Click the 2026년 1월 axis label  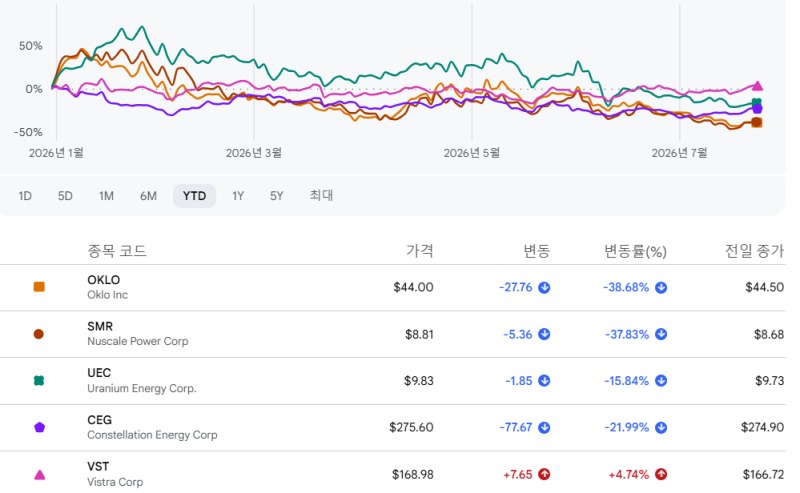[x=56, y=153]
